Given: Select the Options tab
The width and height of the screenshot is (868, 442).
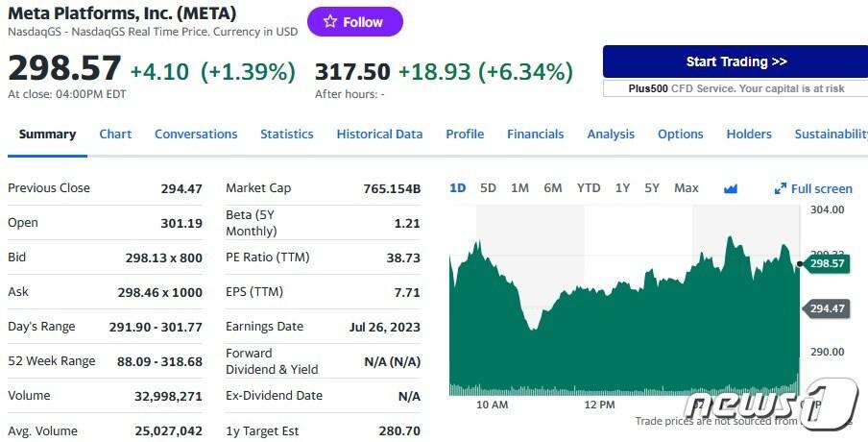Looking at the screenshot, I should click(681, 135).
